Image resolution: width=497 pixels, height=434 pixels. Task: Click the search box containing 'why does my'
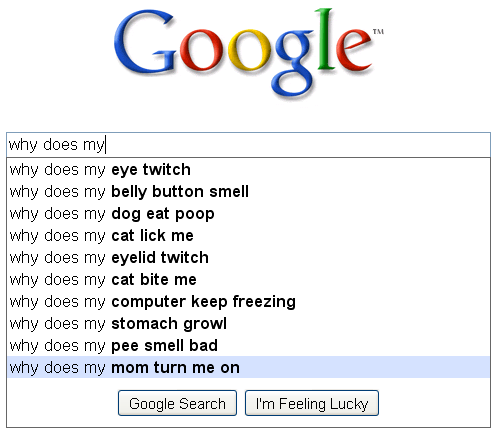248,145
